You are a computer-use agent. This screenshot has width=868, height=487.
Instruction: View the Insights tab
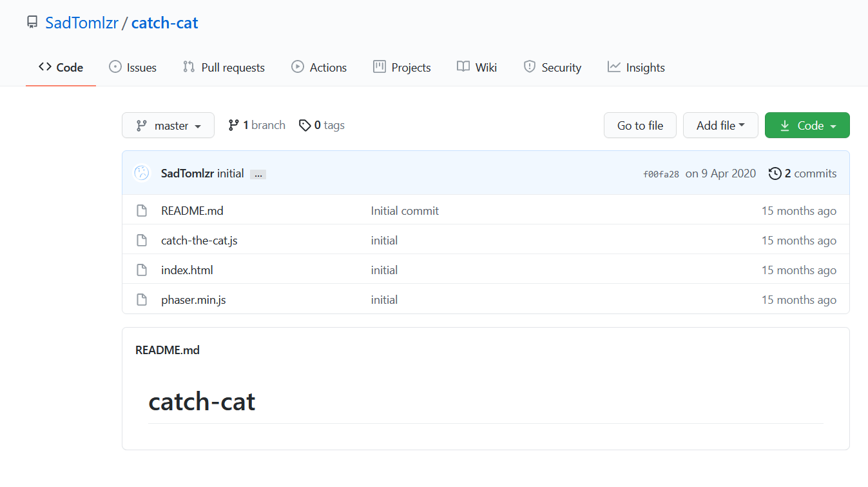[636, 67]
